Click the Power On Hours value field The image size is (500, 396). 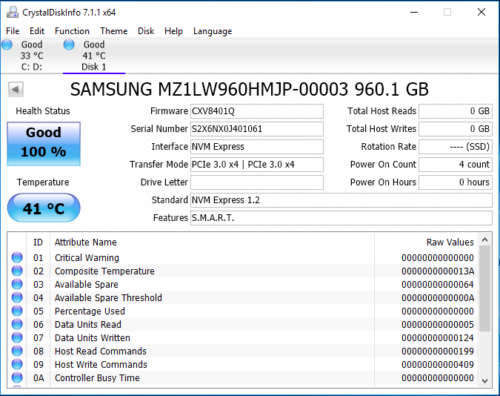[455, 182]
